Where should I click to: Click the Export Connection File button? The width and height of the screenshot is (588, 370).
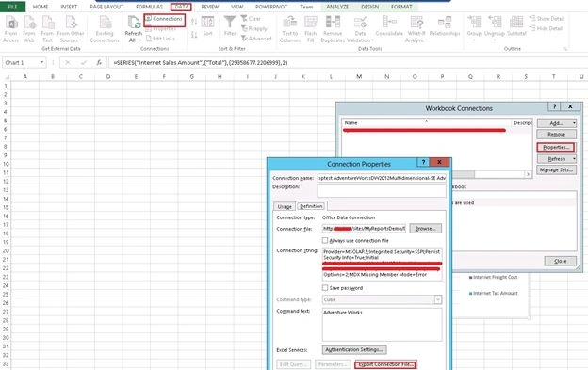(x=386, y=364)
